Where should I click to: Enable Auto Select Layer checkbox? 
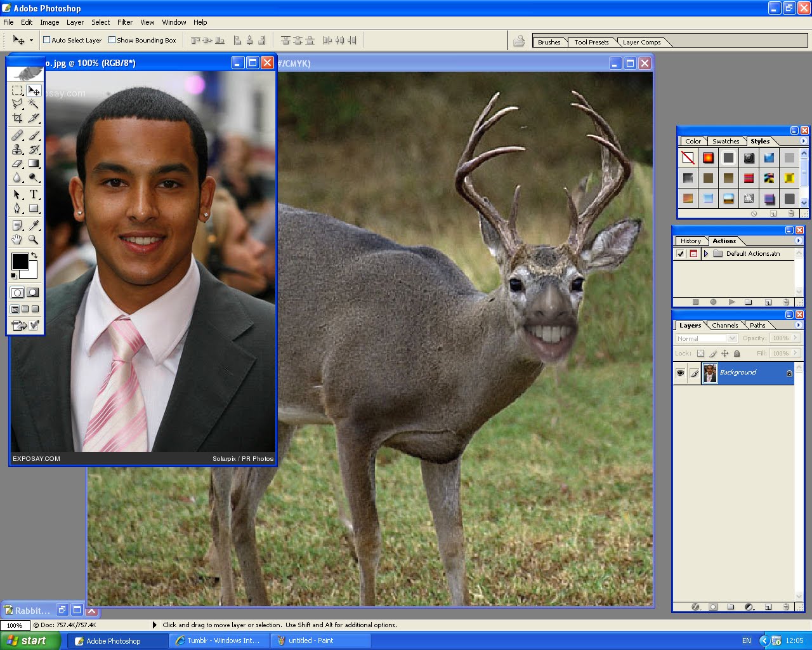click(x=46, y=40)
